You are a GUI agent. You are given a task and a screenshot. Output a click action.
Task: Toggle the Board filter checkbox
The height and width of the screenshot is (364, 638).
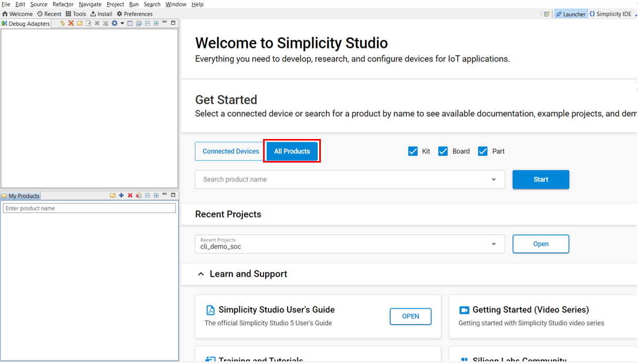click(443, 152)
